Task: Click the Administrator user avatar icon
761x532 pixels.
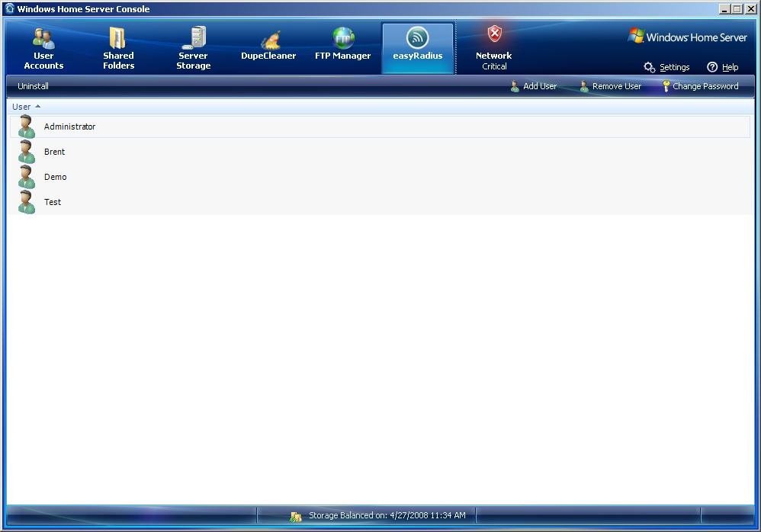Action: pos(26,127)
